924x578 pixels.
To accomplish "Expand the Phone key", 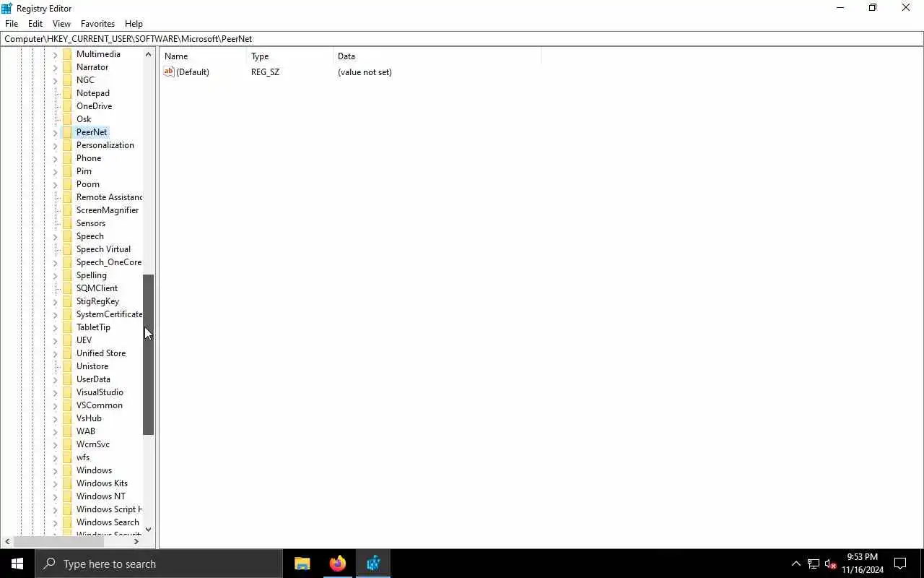I will coord(55,159).
